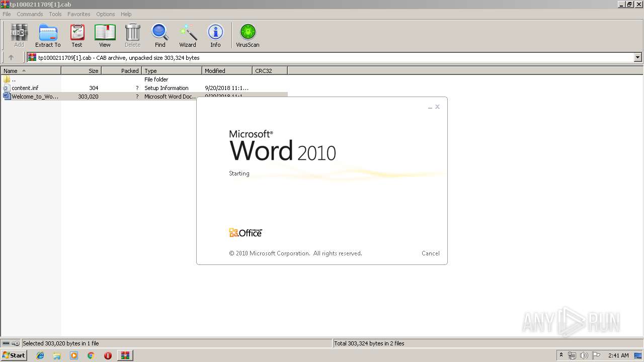Screen dimensions: 644x362
Task: Open the View file tool
Action: pos(105,36)
